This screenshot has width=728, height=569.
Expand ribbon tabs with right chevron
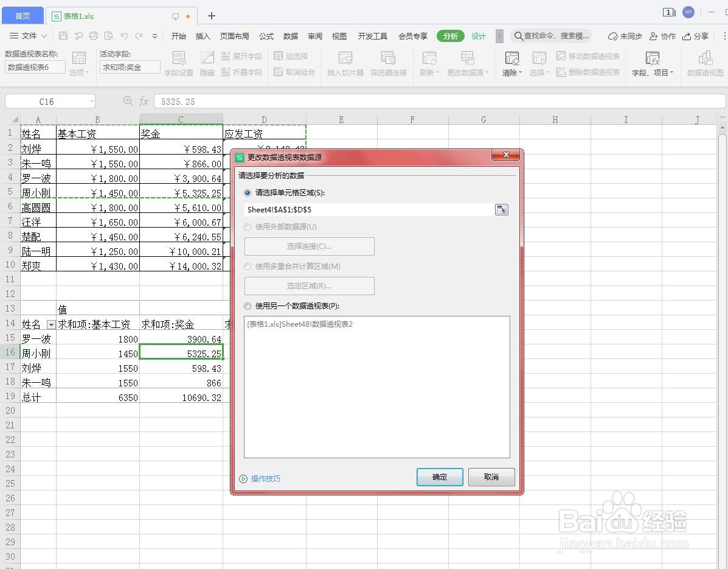tap(499, 36)
